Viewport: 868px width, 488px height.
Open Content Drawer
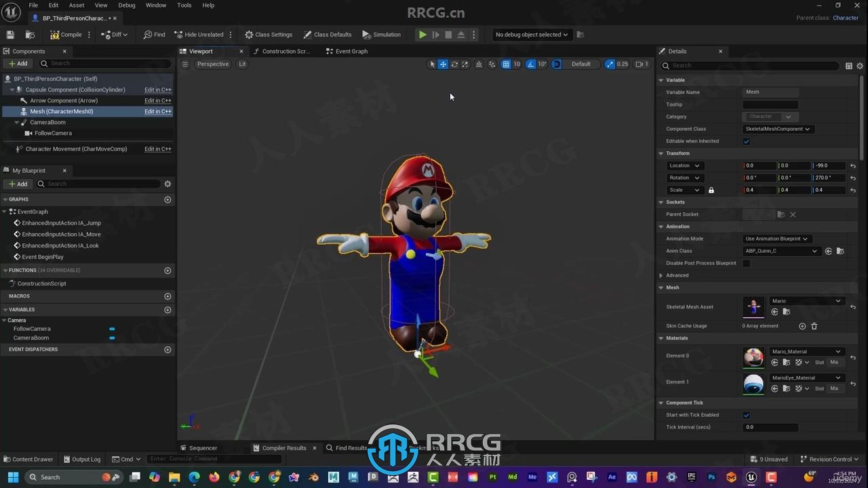(28, 460)
